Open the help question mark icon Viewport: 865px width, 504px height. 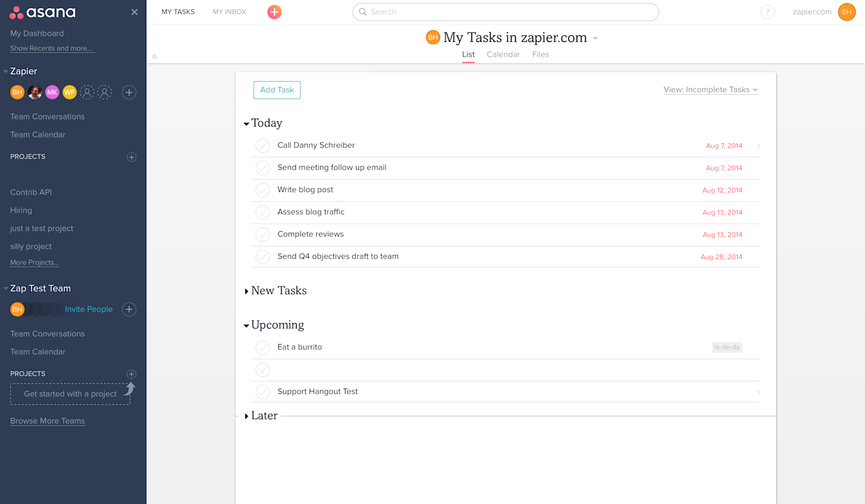[767, 12]
